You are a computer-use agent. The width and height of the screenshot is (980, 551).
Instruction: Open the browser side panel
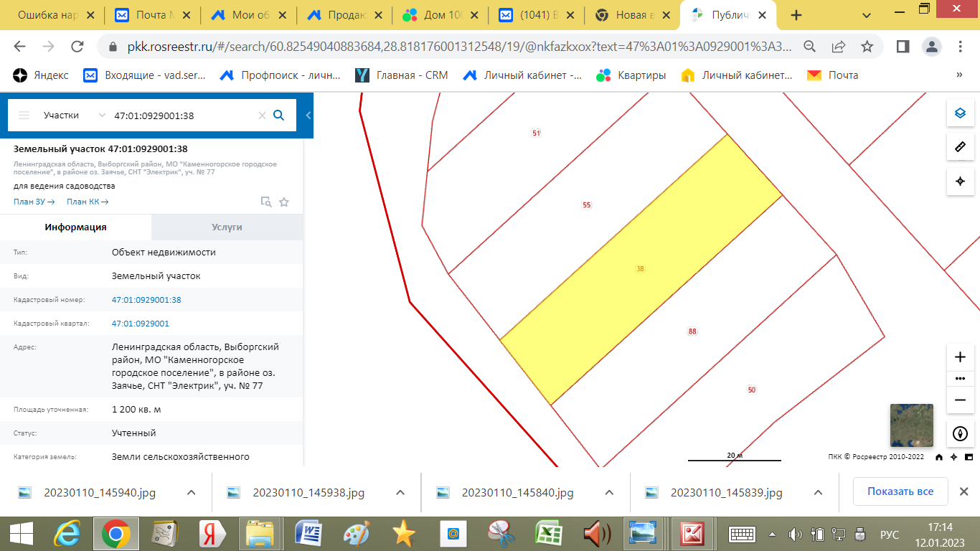pyautogui.click(x=903, y=47)
